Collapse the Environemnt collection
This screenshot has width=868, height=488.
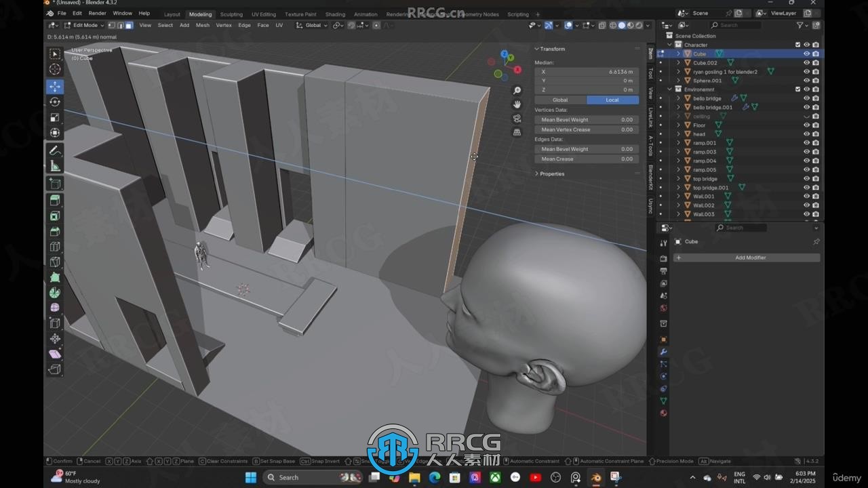click(x=669, y=89)
